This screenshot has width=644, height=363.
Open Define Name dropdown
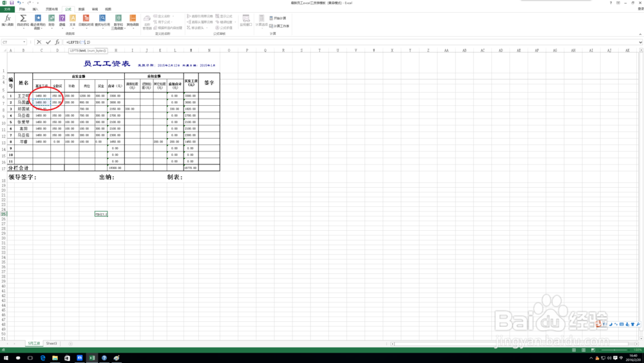coord(164,17)
